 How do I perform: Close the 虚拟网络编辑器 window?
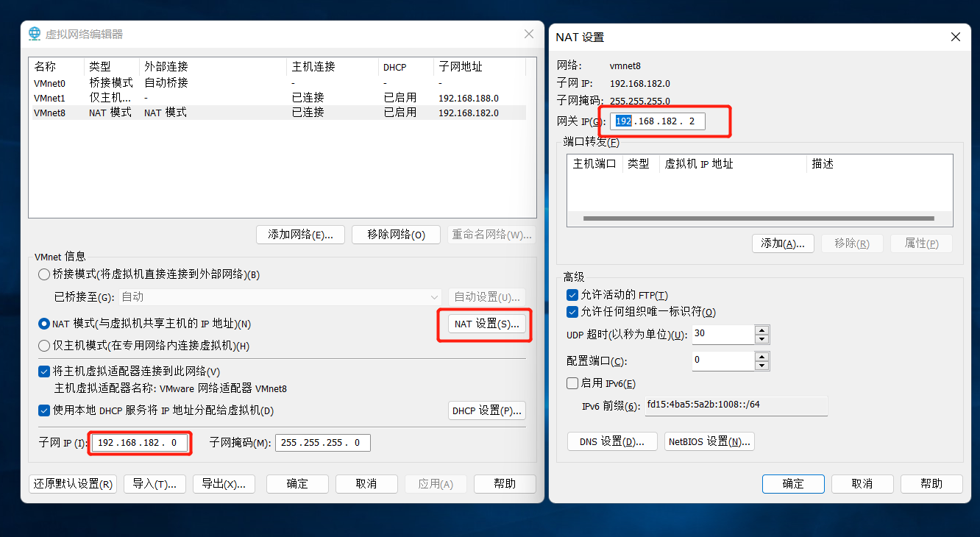pyautogui.click(x=529, y=34)
